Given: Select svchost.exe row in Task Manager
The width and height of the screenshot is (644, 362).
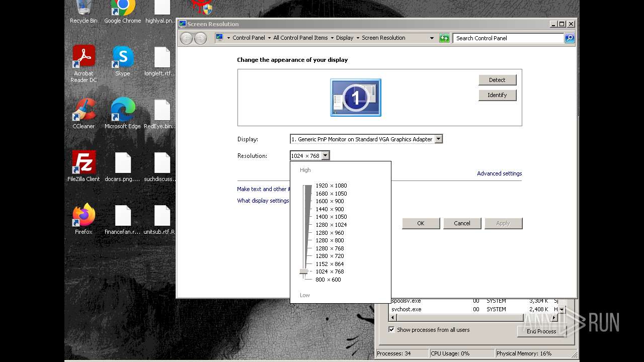Looking at the screenshot, I should [x=474, y=309].
